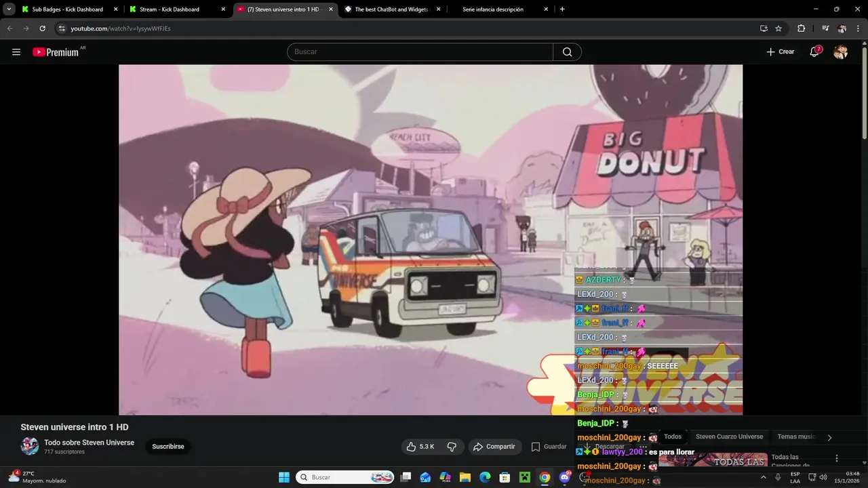Open the weather widget 27°C
This screenshot has height=488, width=868.
coord(39,477)
